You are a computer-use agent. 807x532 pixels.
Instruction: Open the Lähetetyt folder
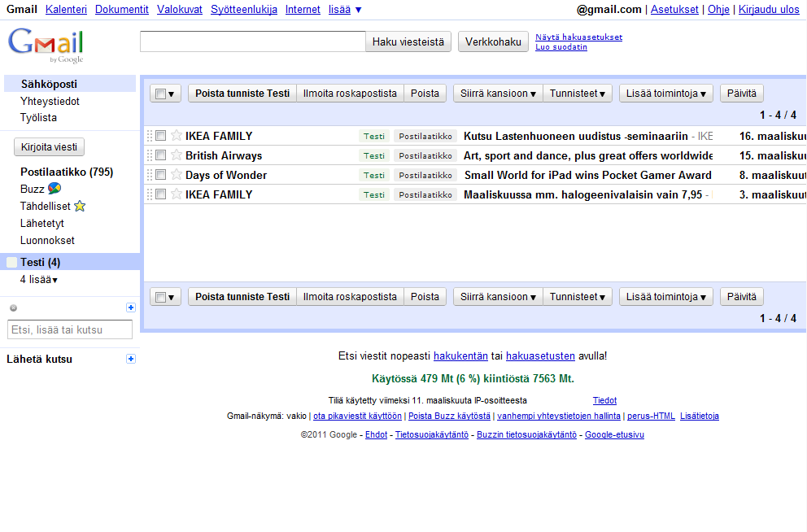(x=42, y=224)
